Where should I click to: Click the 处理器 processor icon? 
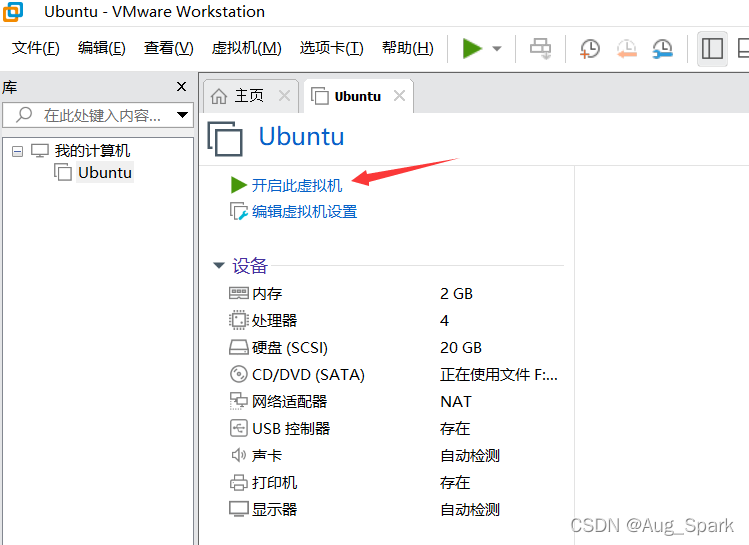click(x=238, y=320)
